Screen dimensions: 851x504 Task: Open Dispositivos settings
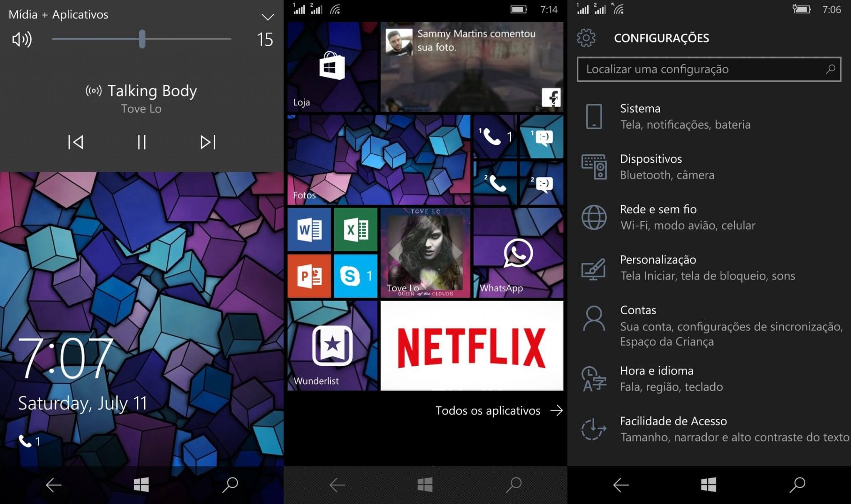point(709,167)
